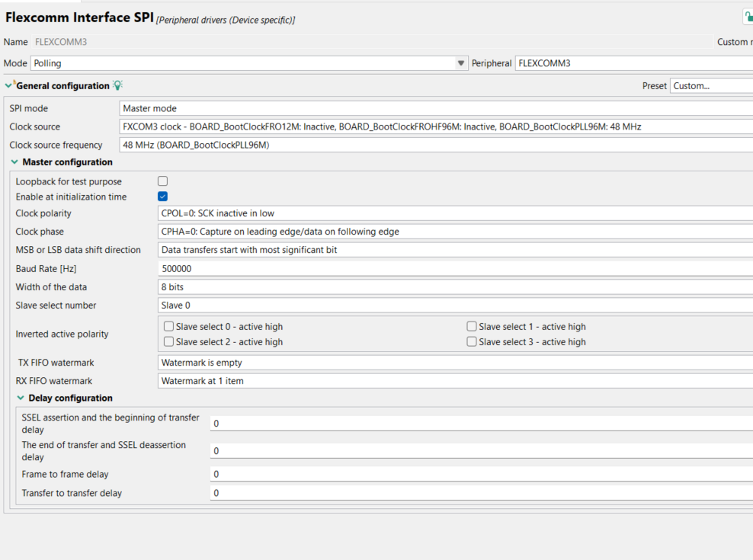
Task: Disable Enable at initialization time
Action: coord(162,197)
